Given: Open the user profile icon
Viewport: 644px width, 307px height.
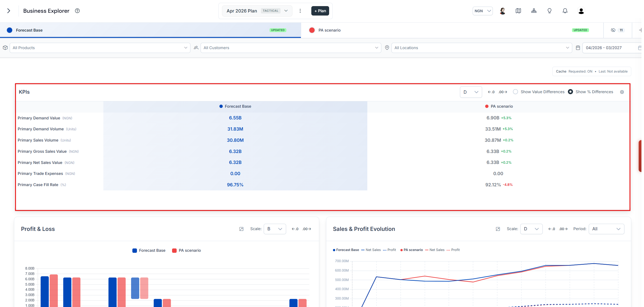Looking at the screenshot, I should tap(581, 11).
